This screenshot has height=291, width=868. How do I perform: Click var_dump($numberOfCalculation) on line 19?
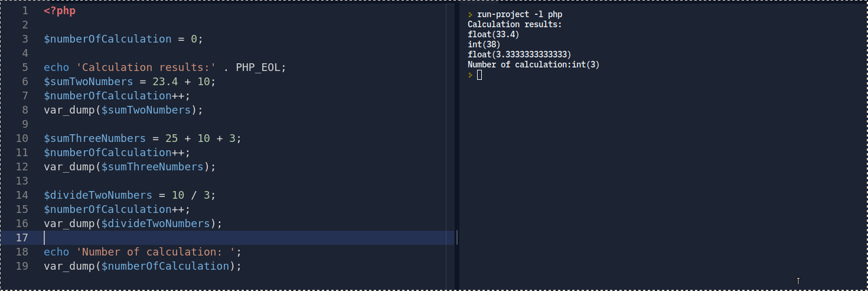pyautogui.click(x=143, y=266)
